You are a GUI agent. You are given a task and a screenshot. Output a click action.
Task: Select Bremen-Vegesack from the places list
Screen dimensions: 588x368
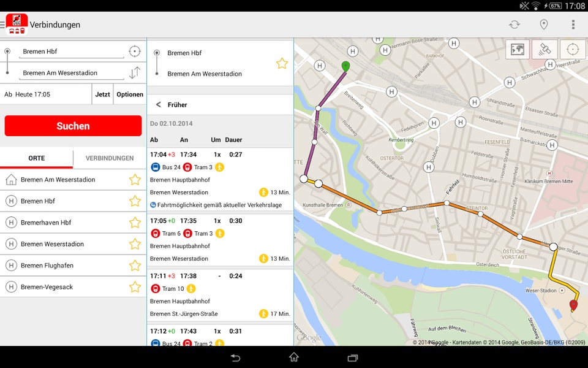point(73,287)
